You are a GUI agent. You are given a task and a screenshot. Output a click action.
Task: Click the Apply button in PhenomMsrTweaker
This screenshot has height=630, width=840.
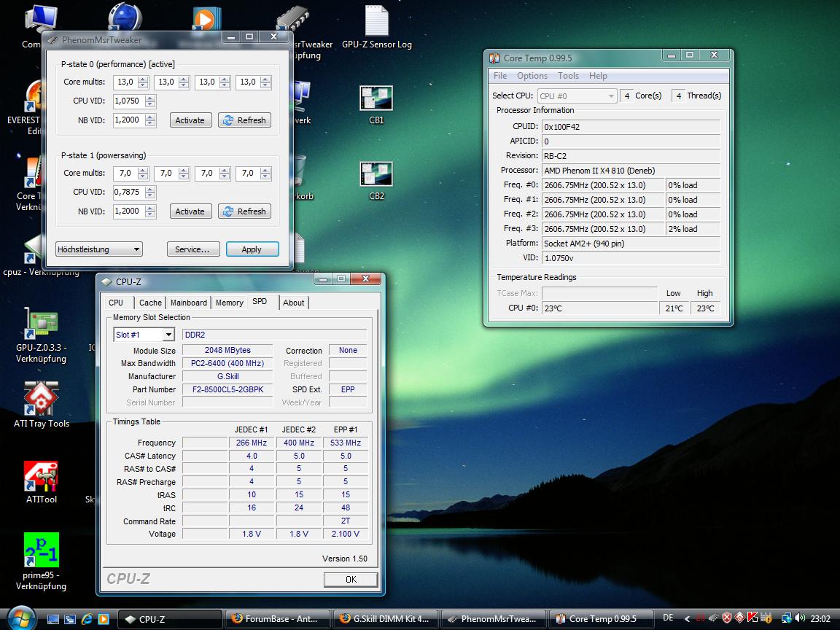pos(252,249)
